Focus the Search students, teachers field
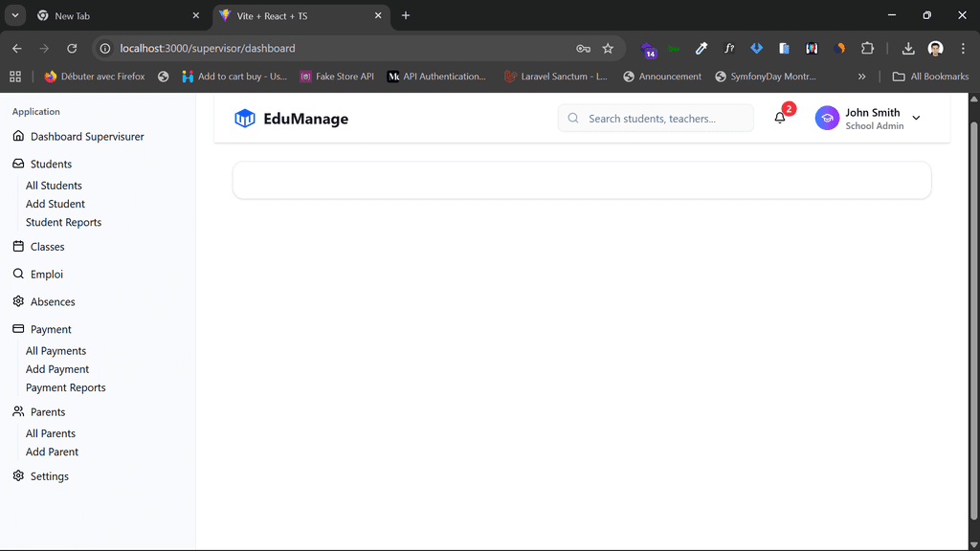Image resolution: width=980 pixels, height=551 pixels. coord(656,118)
